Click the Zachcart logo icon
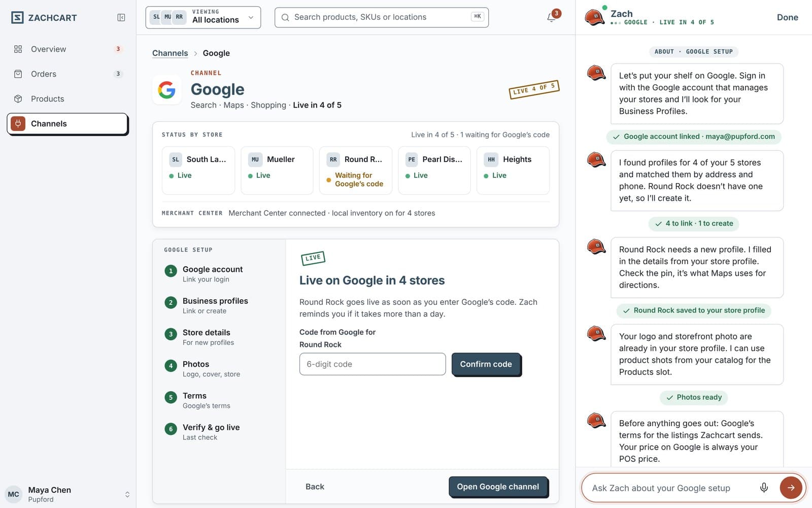The image size is (812, 508). point(18,18)
